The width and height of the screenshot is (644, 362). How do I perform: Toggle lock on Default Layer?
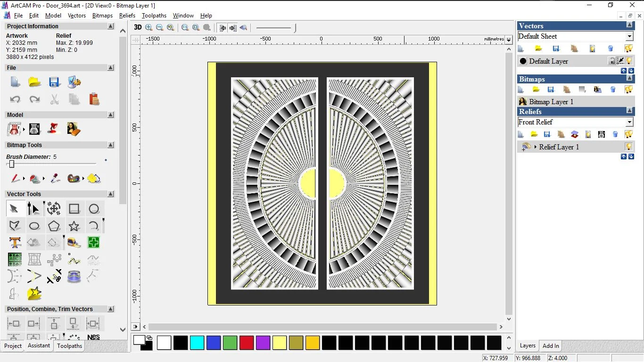pos(611,61)
